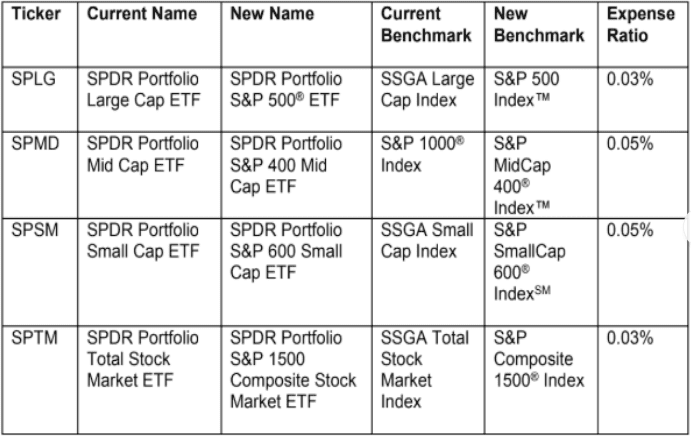This screenshot has width=691, height=436.
Task: Select SPDR Portfolio Total Stock Market ETF cell
Action: coord(149,380)
